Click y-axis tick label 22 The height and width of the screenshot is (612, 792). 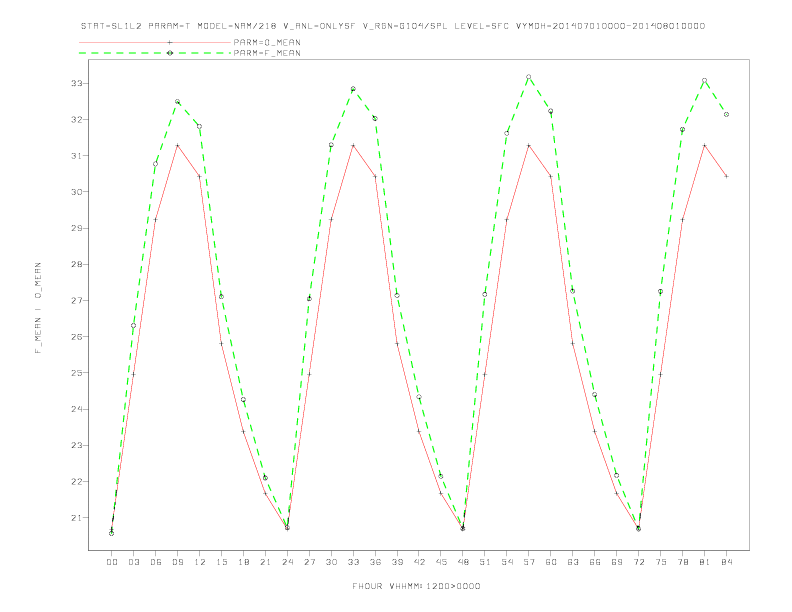(77, 481)
